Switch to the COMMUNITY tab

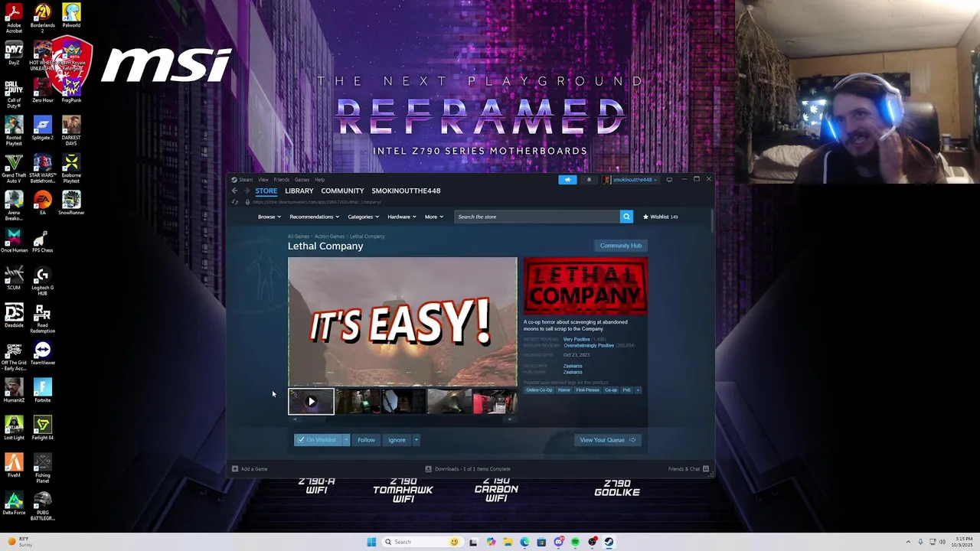(x=342, y=191)
